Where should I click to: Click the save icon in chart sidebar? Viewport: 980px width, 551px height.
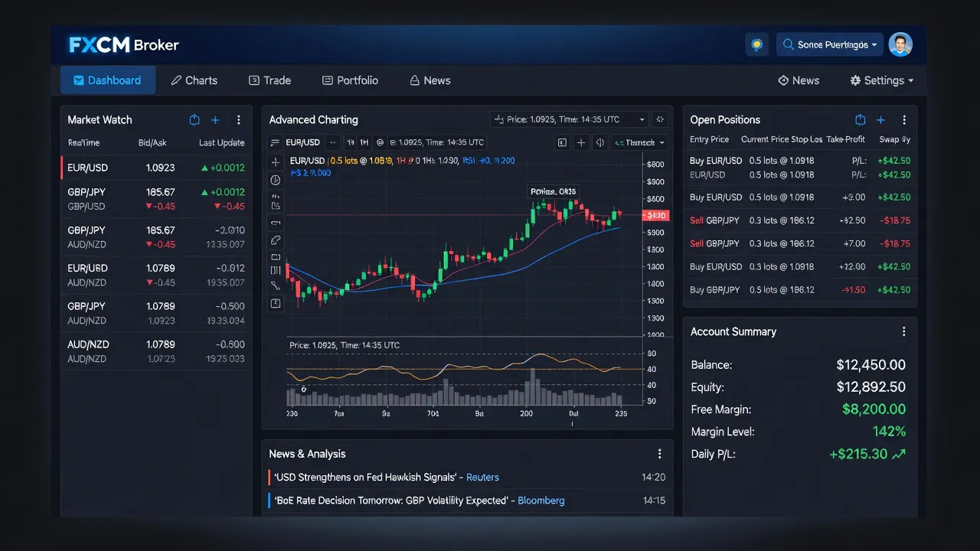[276, 304]
